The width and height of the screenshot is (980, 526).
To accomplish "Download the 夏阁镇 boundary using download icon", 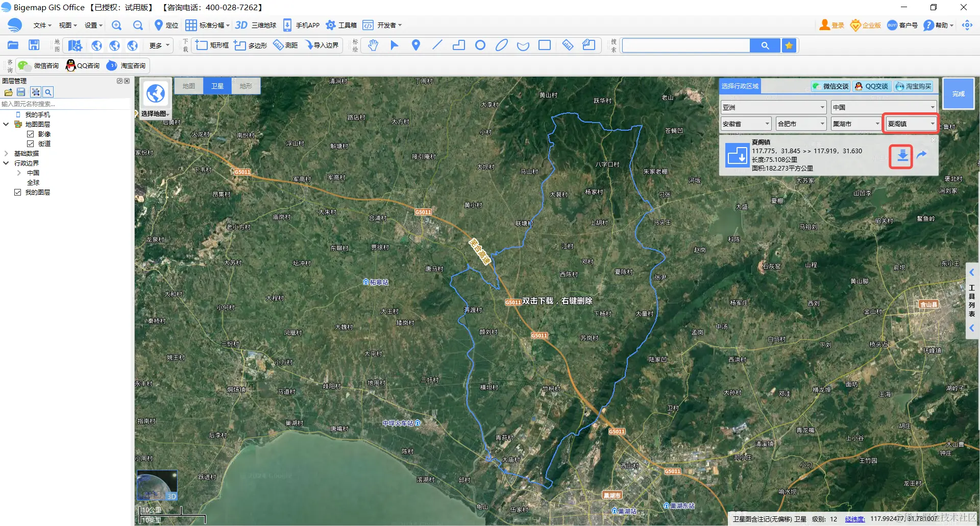I will pyautogui.click(x=902, y=156).
